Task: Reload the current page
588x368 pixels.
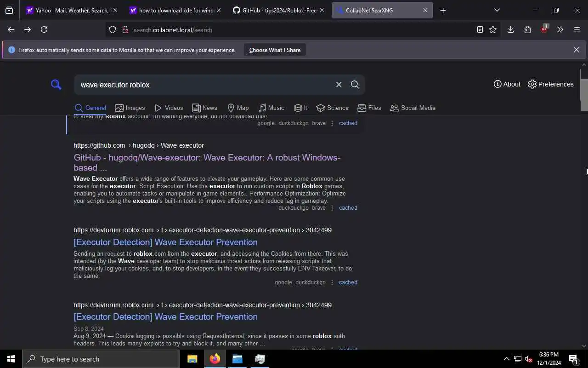Action: 44,29
